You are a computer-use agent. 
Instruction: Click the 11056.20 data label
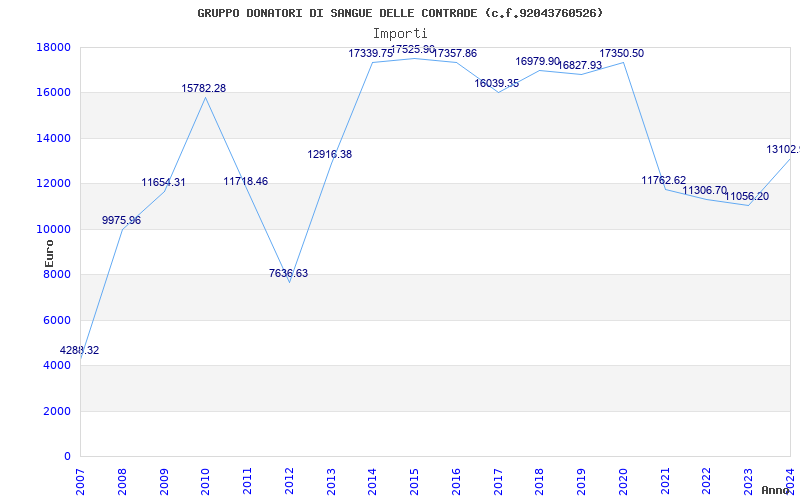pyautogui.click(x=747, y=197)
